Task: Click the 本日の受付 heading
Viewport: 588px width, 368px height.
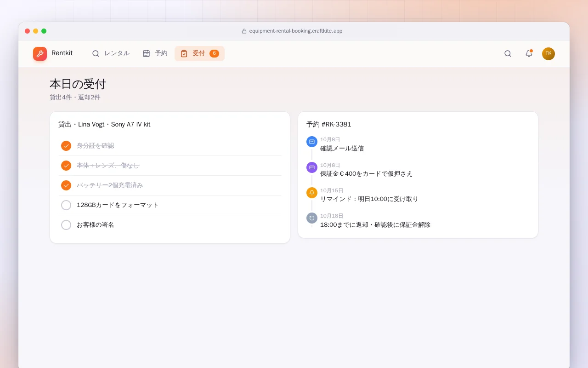Action: [78, 84]
